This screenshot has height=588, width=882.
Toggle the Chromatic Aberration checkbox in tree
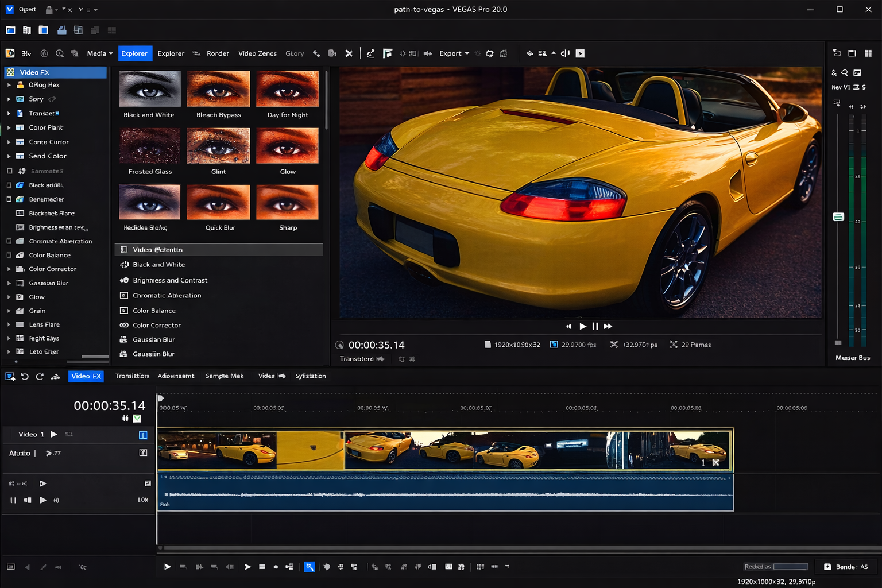tap(9, 241)
